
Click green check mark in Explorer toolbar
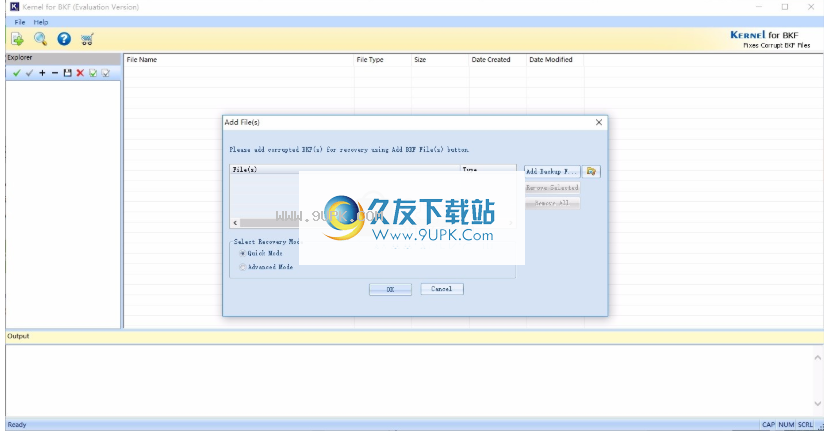(16, 73)
